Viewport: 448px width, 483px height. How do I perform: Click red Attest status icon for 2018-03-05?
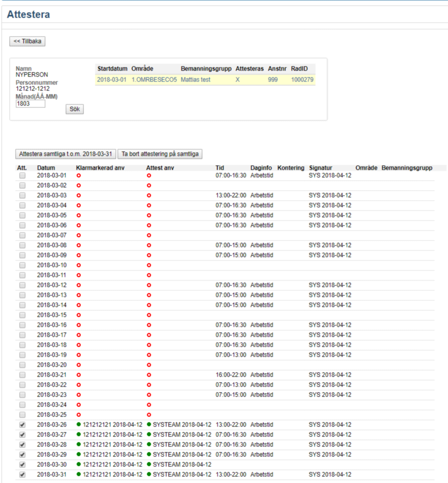(x=149, y=215)
